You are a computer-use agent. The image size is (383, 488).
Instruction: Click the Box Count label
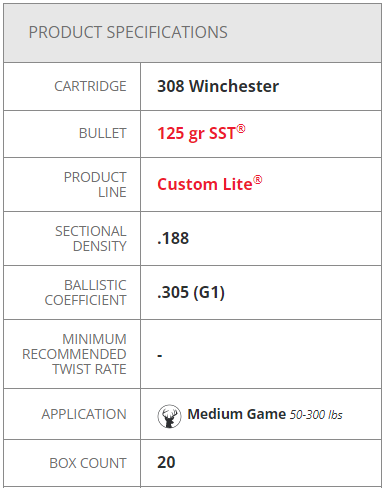[x=88, y=463]
